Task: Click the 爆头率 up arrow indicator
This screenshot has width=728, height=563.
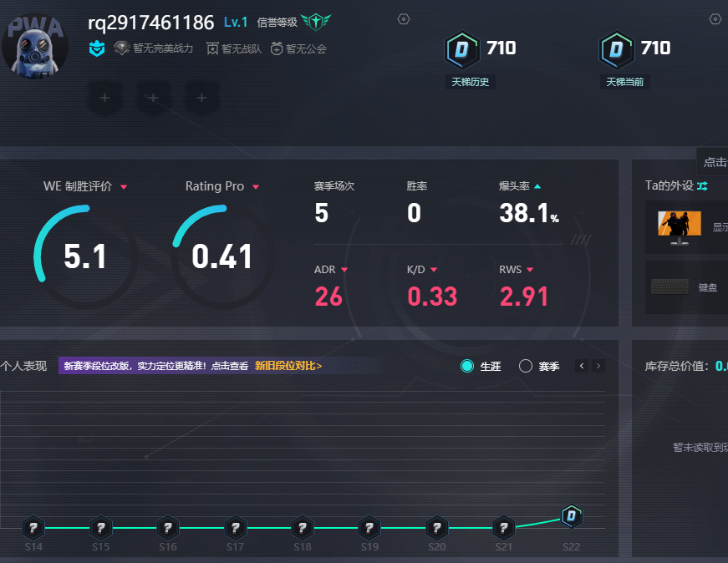Action: tap(537, 186)
